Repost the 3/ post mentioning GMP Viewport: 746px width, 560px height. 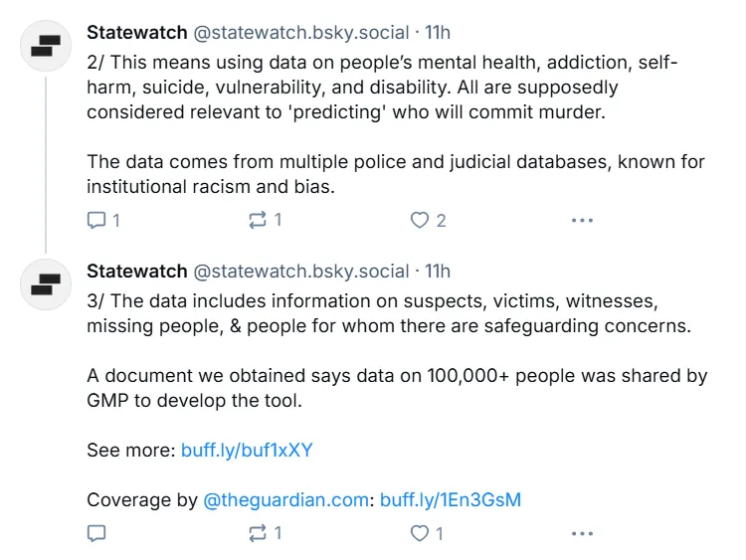point(256,534)
